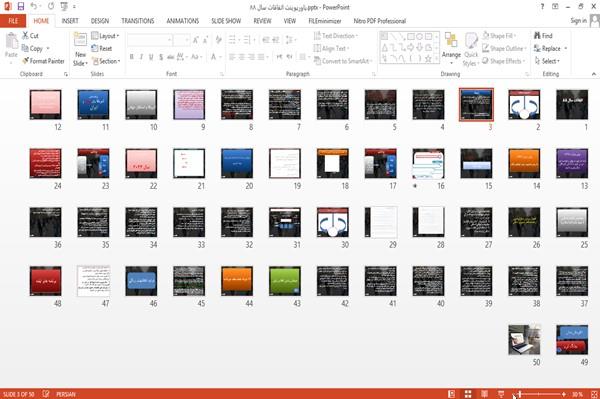Toggle Strikethrough formatting
Image resolution: width=600 pixels, height=399 pixels.
point(171,57)
